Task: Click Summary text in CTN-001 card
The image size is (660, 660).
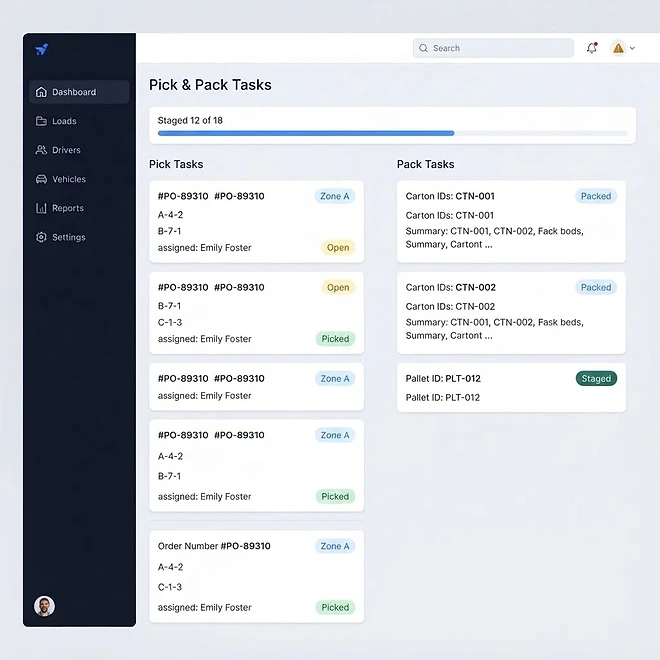Action: 495,238
